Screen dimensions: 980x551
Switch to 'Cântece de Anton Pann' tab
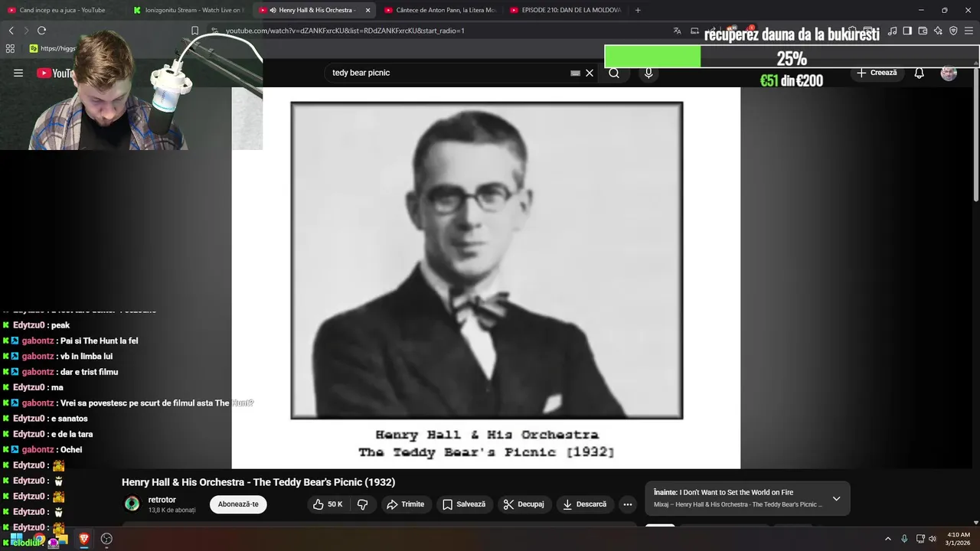pyautogui.click(x=440, y=10)
